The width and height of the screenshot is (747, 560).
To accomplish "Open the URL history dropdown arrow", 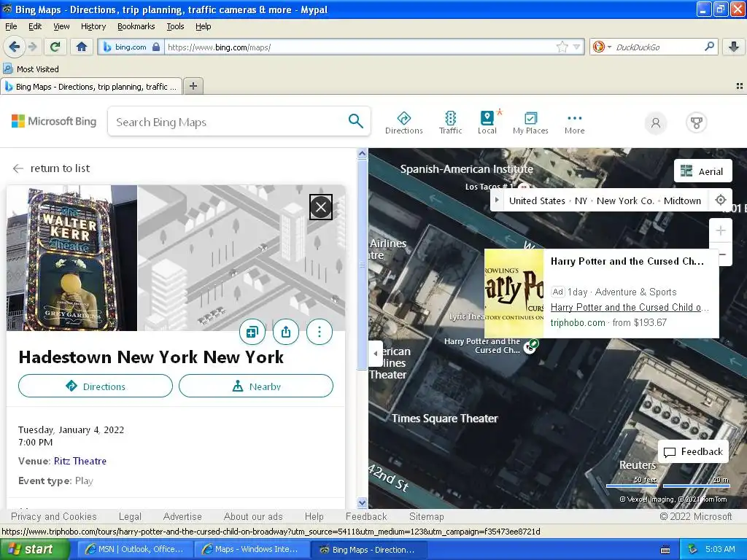I will tap(576, 47).
